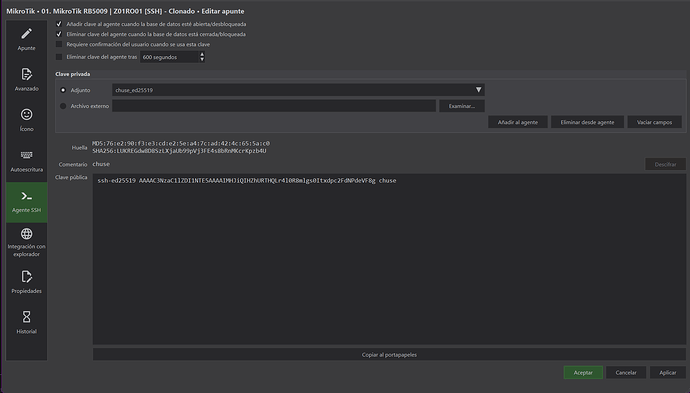Viewport: 690px width, 393px height.
Task: Select the Agente SSH terminal section
Action: pyautogui.click(x=26, y=202)
